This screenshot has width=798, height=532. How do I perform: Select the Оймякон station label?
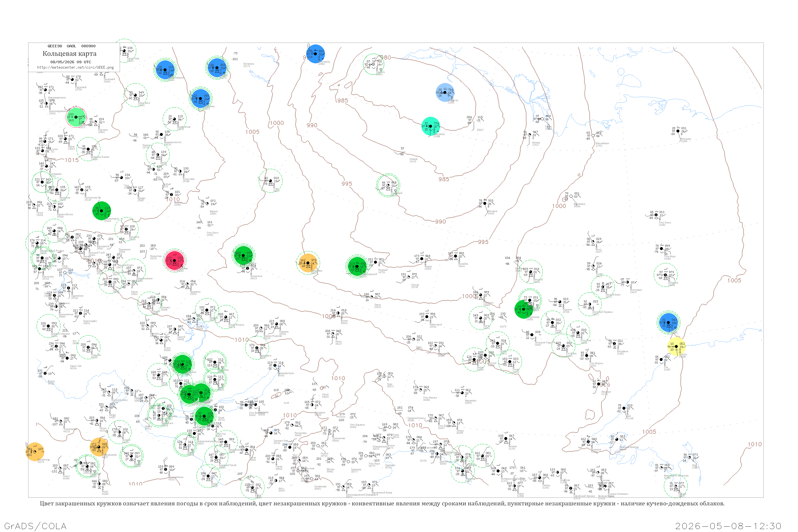click(673, 283)
